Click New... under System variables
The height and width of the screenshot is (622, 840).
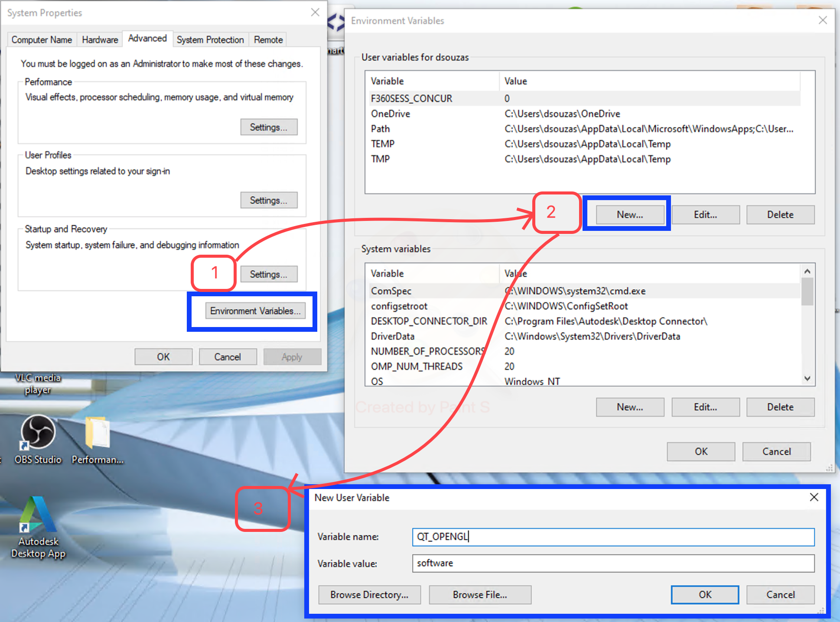(x=630, y=407)
